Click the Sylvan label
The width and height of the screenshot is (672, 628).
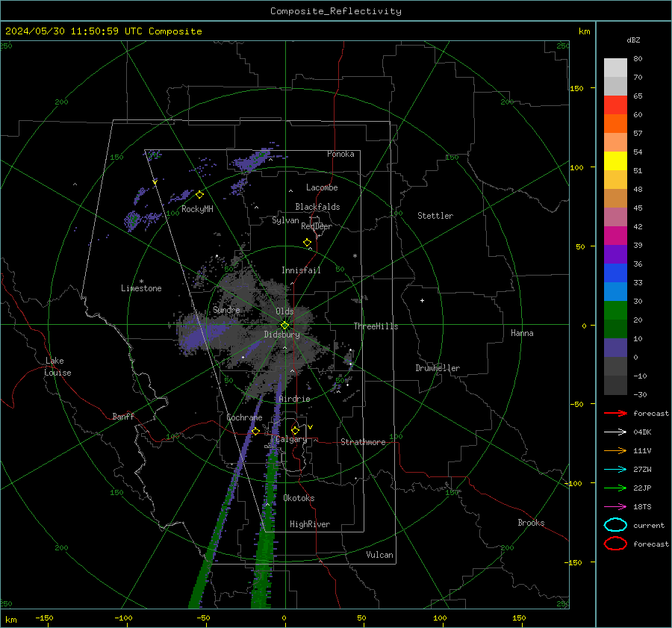(x=285, y=220)
